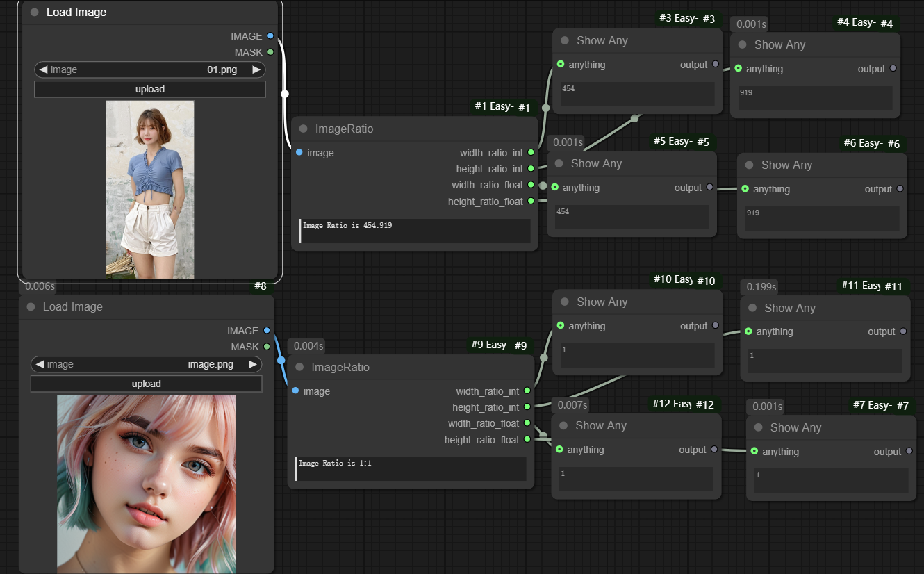The height and width of the screenshot is (574, 924).
Task: Toggle collapse dot on Show Any #12
Action: 563,425
